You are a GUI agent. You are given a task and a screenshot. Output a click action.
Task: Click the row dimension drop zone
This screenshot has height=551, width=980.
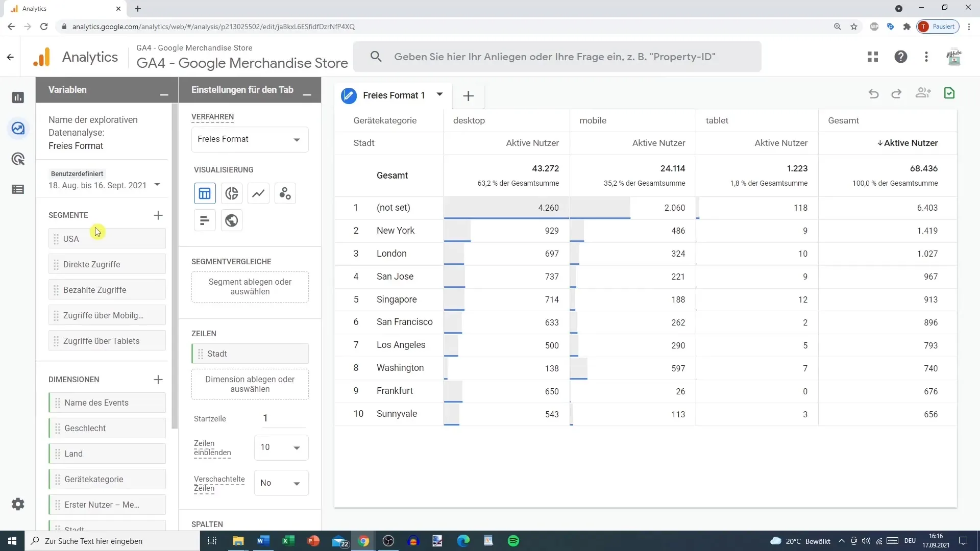point(250,384)
